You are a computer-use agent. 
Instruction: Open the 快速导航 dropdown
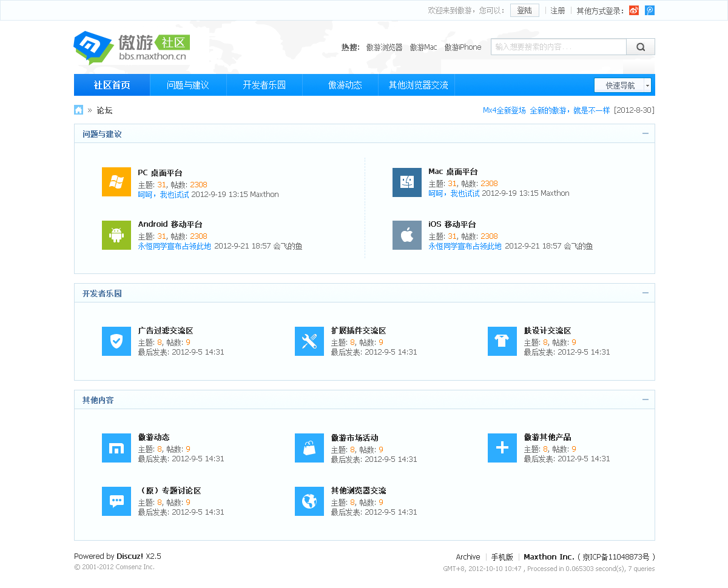(623, 85)
